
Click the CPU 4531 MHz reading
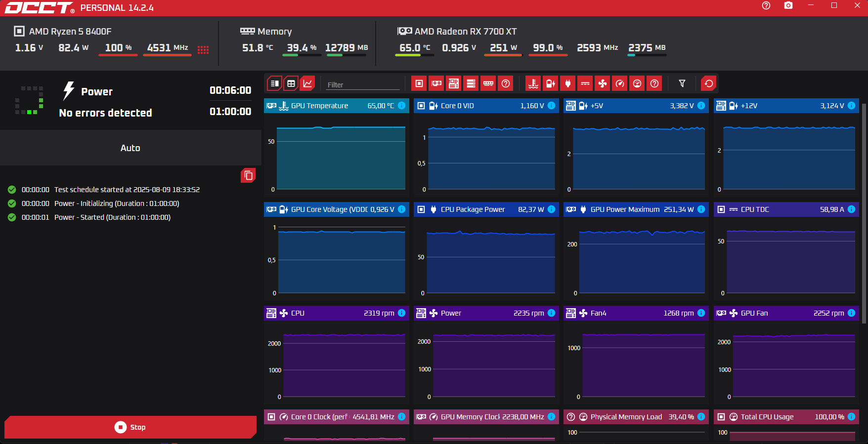pos(168,48)
